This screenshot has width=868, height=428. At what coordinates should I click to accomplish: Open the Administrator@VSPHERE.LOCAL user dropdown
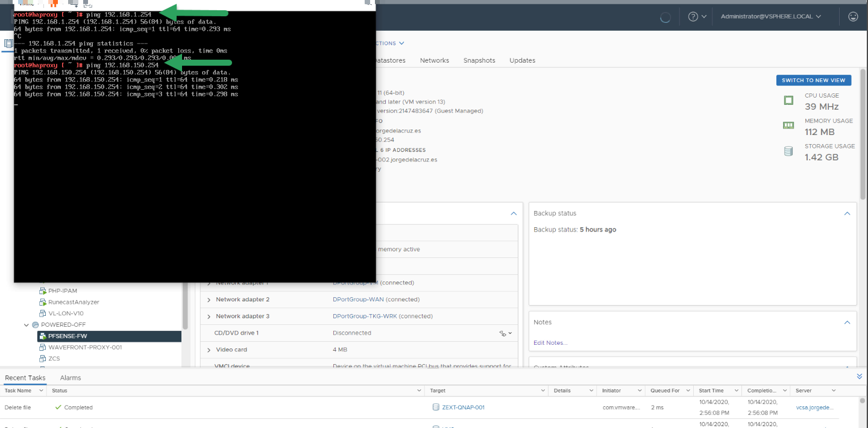(x=771, y=17)
